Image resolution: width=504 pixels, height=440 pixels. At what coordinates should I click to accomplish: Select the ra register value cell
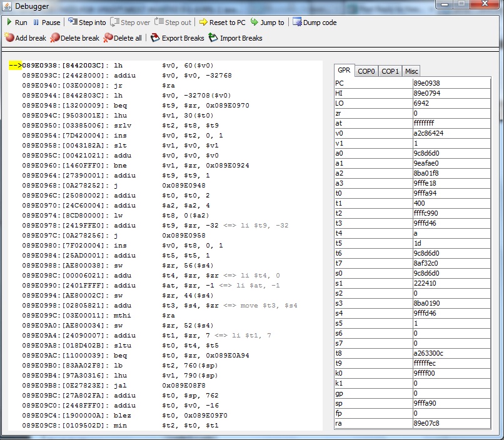click(451, 422)
